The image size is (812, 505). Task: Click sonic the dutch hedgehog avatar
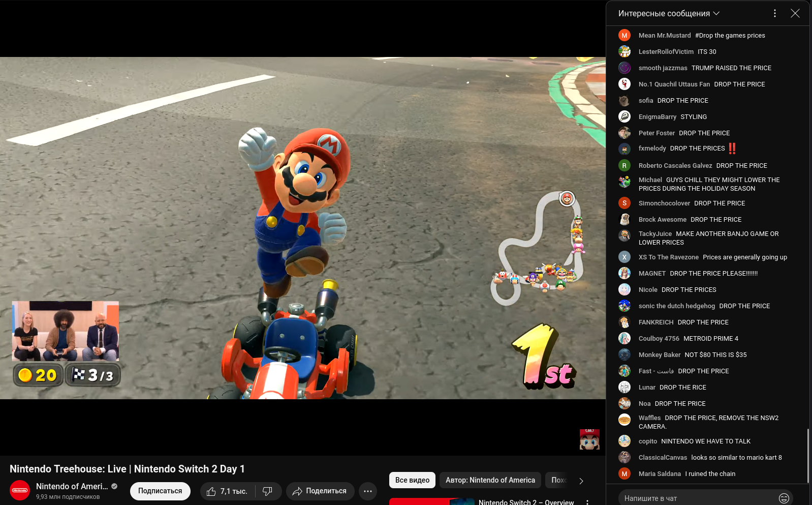click(x=624, y=306)
